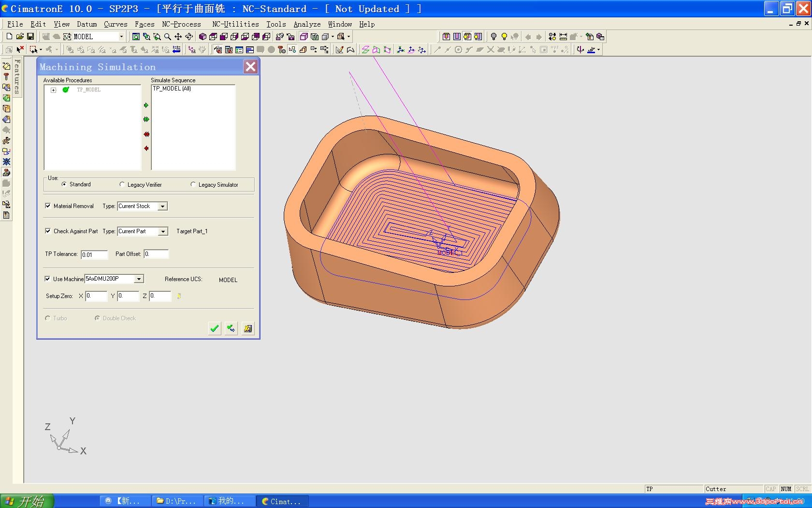This screenshot has width=812, height=508.
Task: Click the cancel/exit button in dialog
Action: [248, 329]
